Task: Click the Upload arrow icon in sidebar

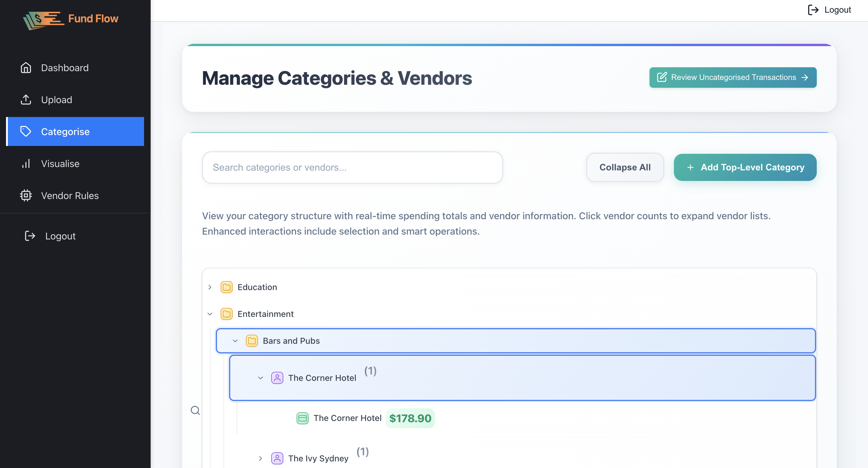Action: click(x=26, y=100)
